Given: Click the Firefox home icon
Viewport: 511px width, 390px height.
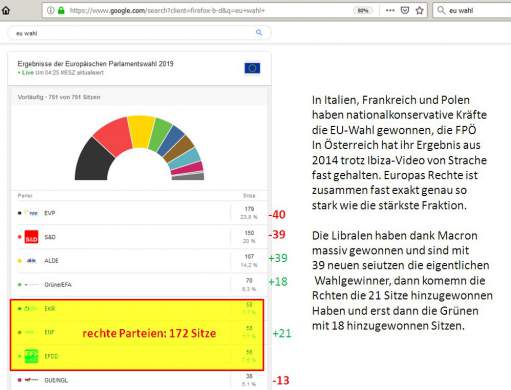Looking at the screenshot, I should 6,10.
